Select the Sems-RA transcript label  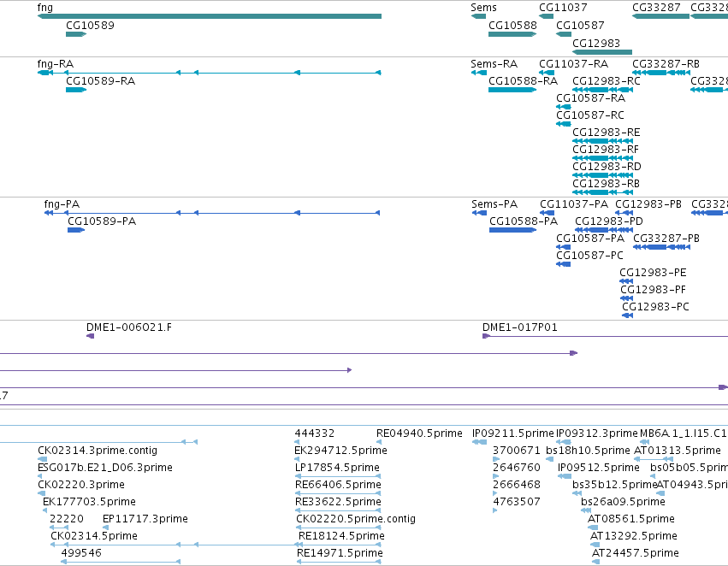tap(494, 64)
